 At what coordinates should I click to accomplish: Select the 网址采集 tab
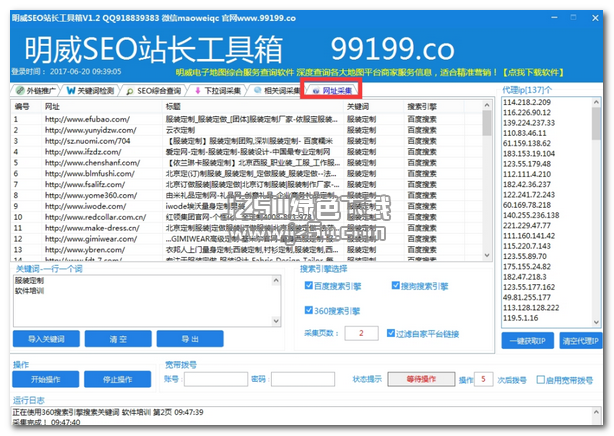tap(332, 91)
